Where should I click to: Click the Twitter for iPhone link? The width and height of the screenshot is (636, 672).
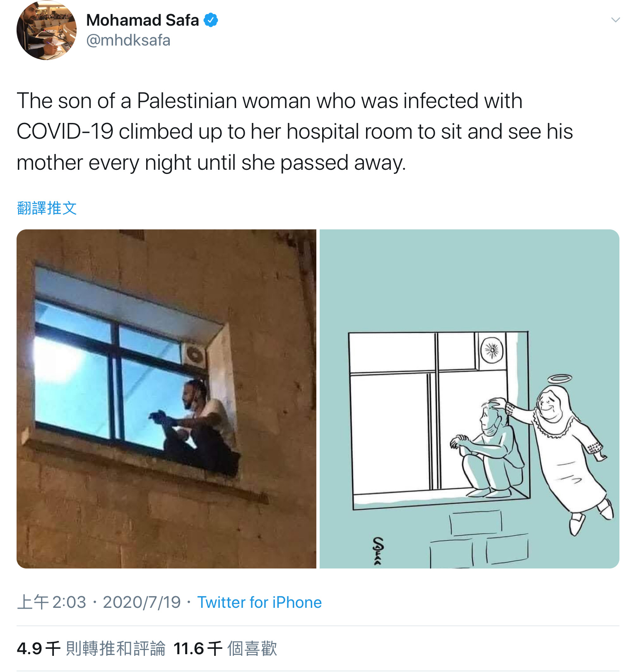click(x=259, y=602)
